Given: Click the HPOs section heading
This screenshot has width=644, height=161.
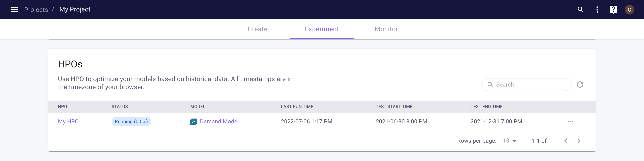Looking at the screenshot, I should (70, 64).
